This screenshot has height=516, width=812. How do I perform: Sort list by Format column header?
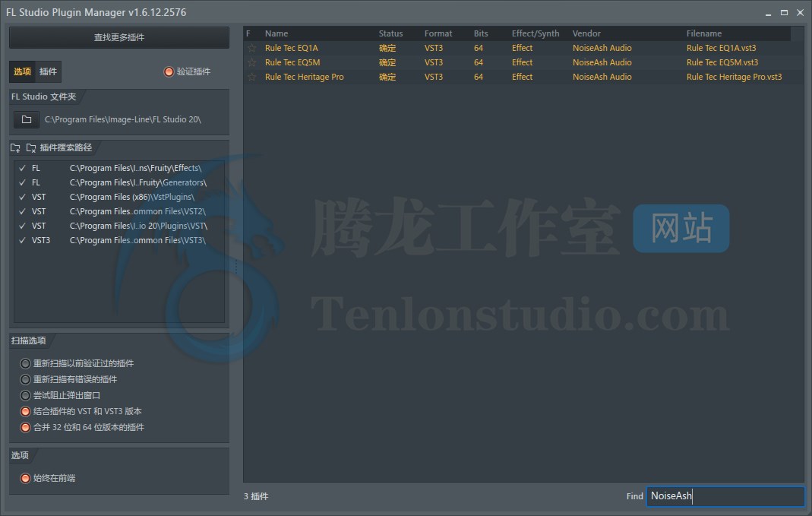(x=438, y=33)
